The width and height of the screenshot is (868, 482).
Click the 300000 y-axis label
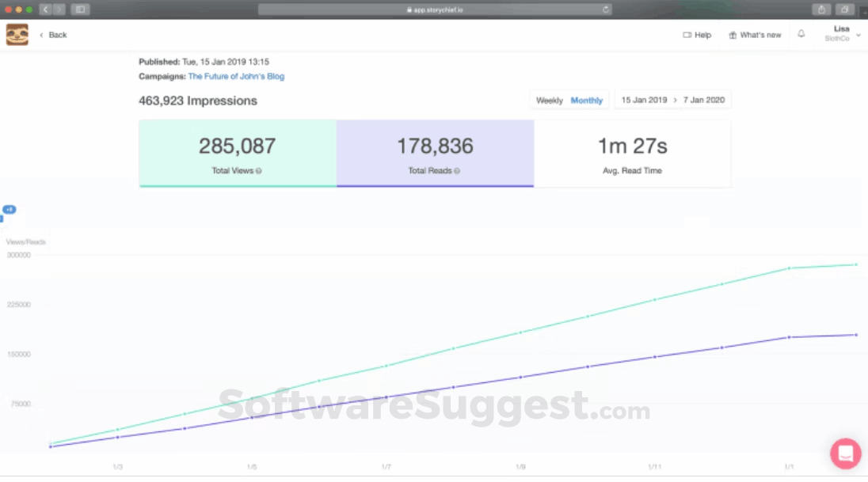click(x=19, y=255)
